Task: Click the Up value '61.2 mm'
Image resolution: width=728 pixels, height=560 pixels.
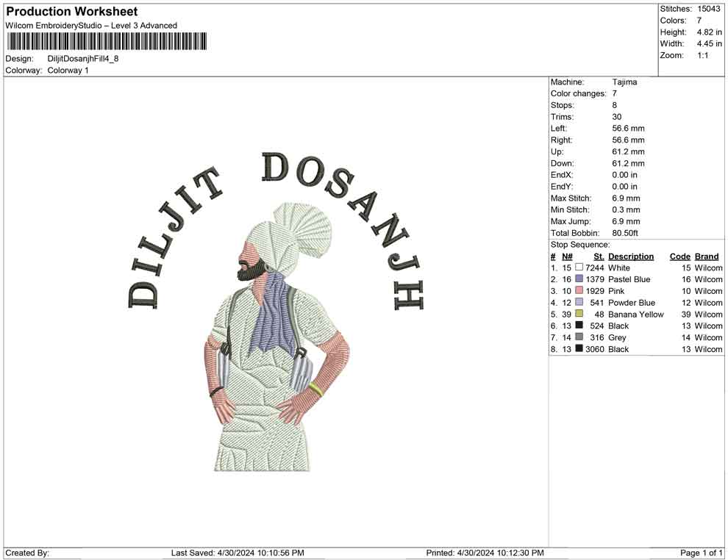Action: 628,151
